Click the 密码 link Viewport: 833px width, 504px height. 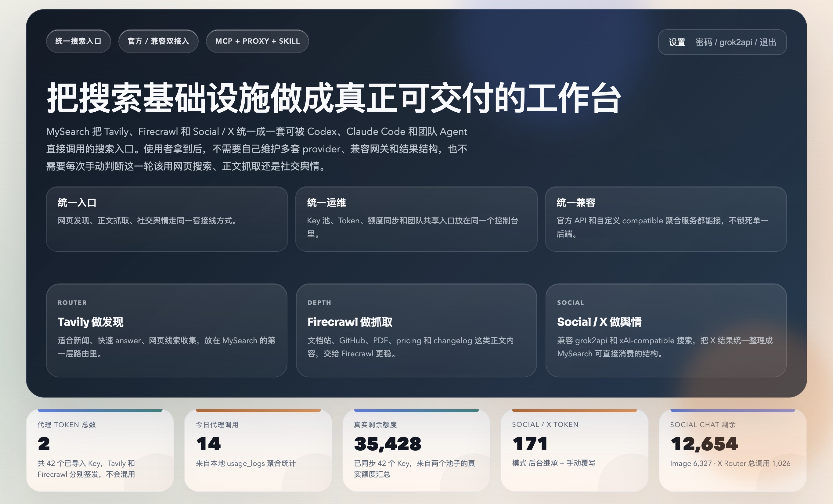click(705, 41)
